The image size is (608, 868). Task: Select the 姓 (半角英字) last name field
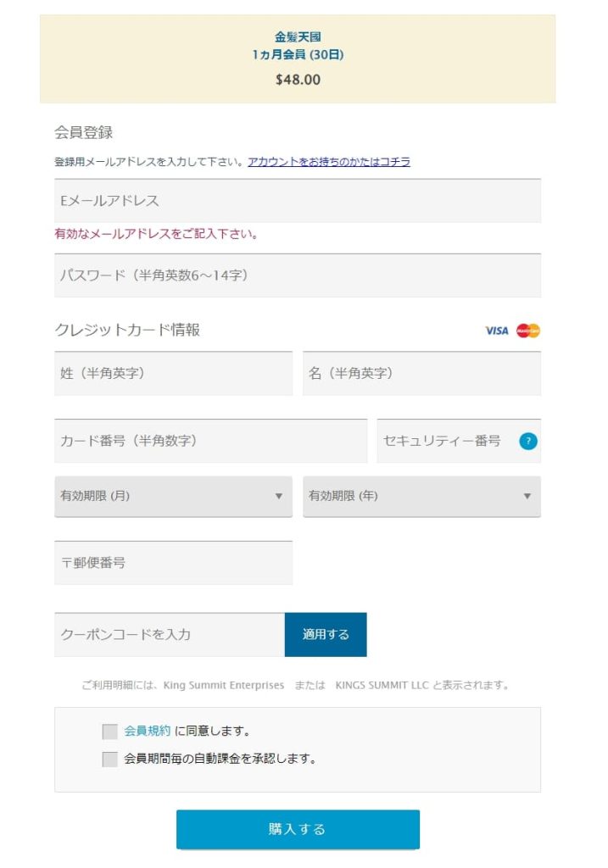click(173, 374)
